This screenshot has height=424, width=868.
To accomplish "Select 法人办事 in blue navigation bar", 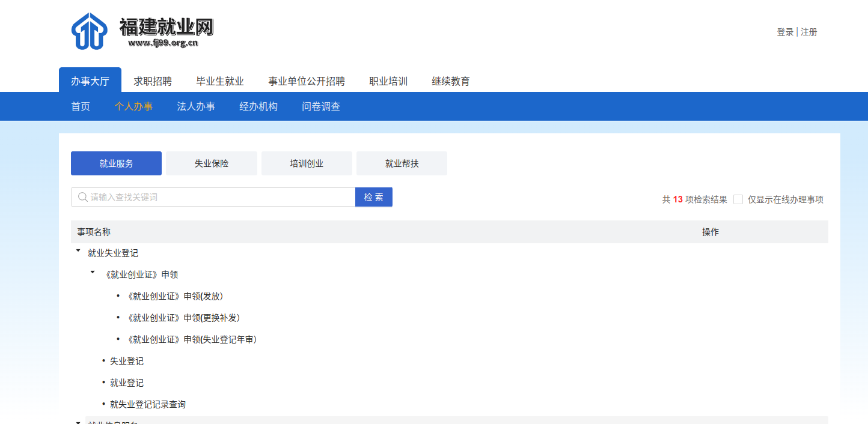I will 196,106.
